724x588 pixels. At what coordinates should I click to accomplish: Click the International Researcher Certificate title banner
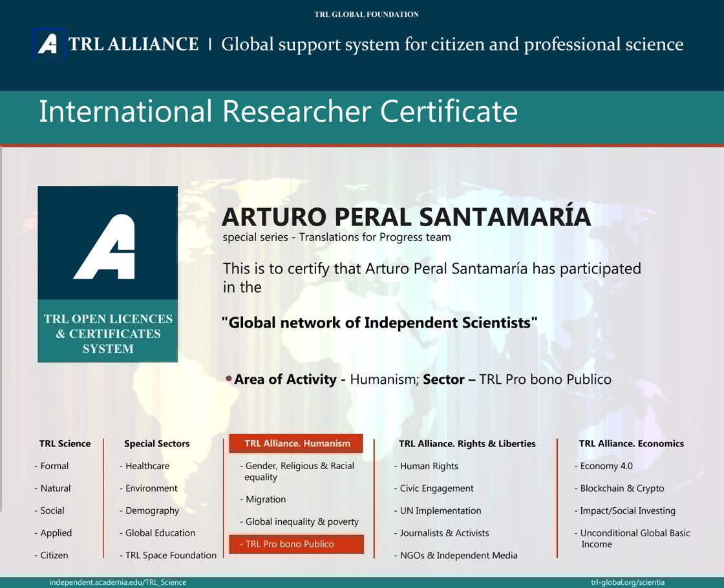click(278, 111)
